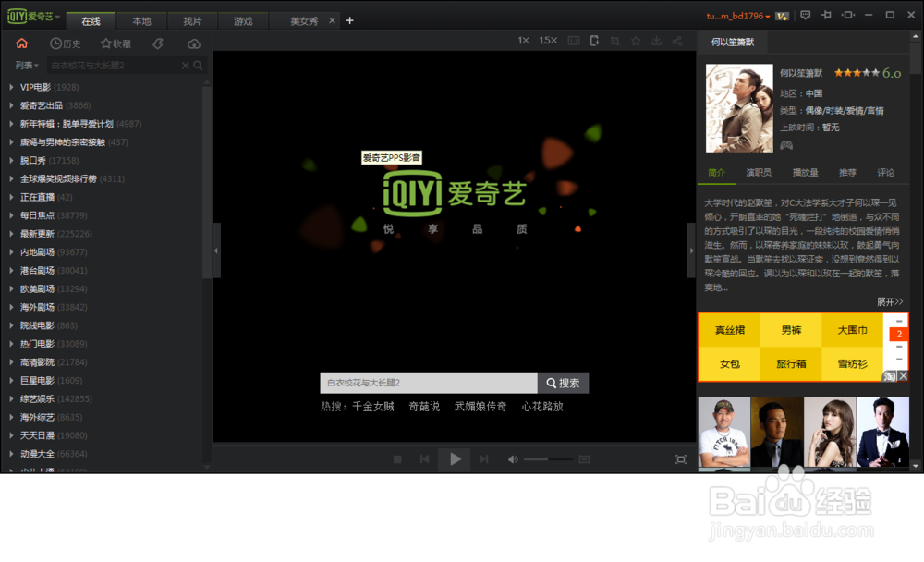
Task: Mute the volume speaker icon
Action: (x=513, y=458)
